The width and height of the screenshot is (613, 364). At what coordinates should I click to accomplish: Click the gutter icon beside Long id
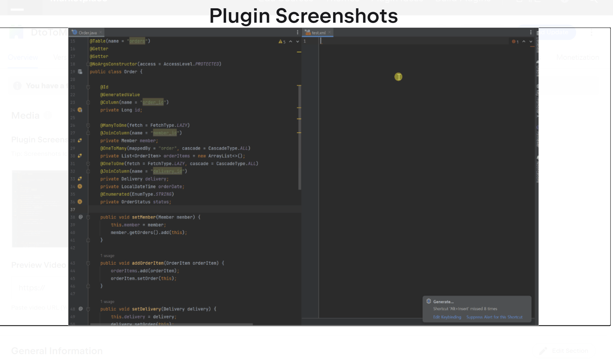coord(80,110)
